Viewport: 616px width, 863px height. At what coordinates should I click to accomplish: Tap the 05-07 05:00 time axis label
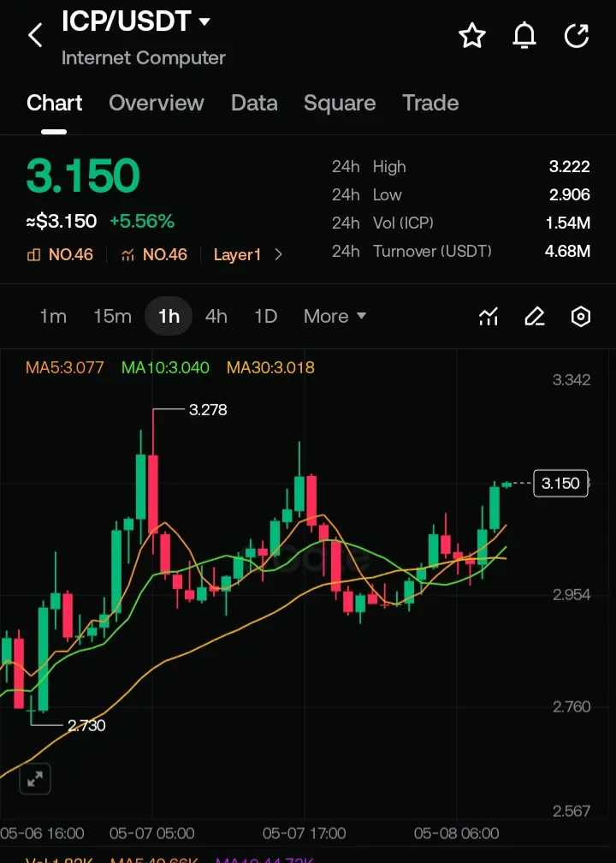tap(152, 833)
